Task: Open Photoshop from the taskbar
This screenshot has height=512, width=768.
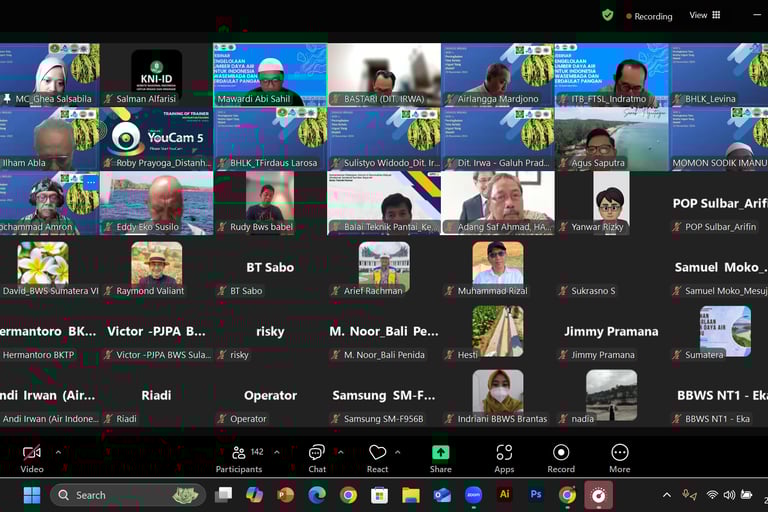Action: [536, 495]
